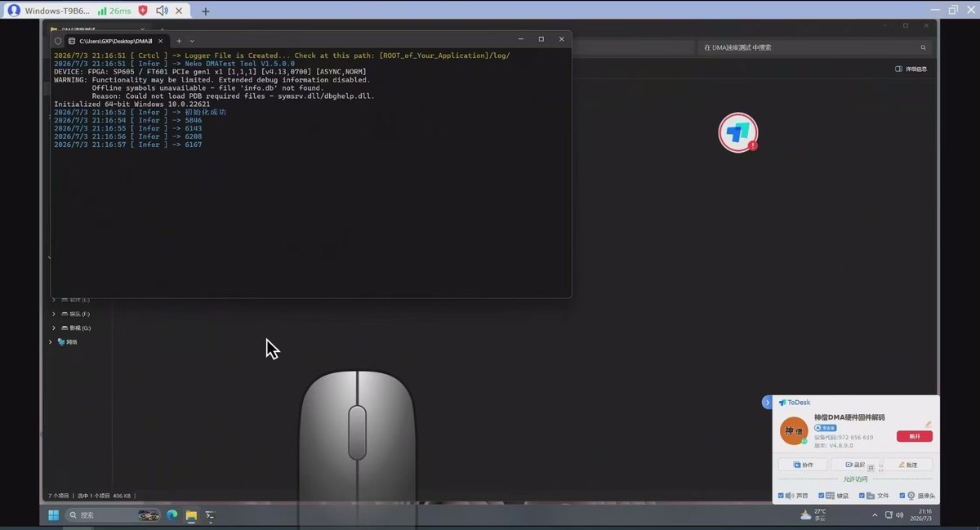Toggle the 键鼠 keyboard-mouse checkbox
Image resolution: width=980 pixels, height=530 pixels.
click(x=821, y=496)
